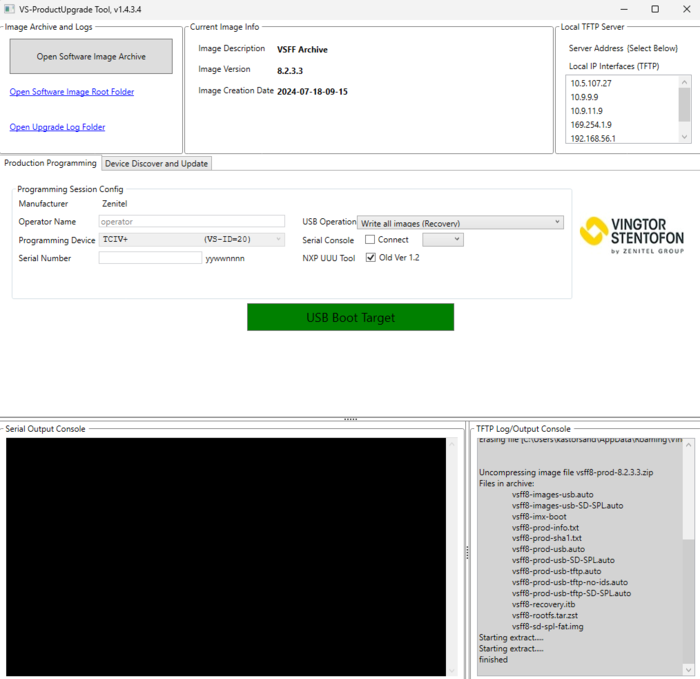Click the TFTP Log console vertical scrollbar
The width and height of the screenshot is (700, 679).
[687, 550]
